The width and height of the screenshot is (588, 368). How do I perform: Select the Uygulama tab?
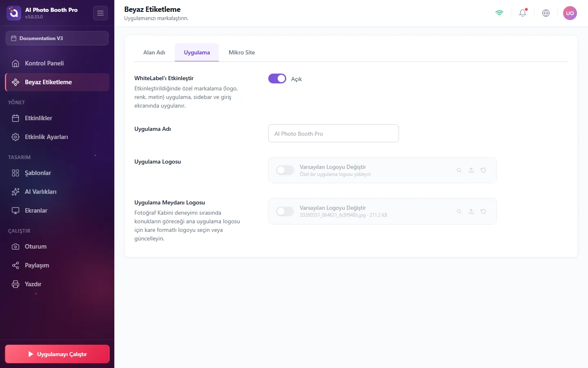pyautogui.click(x=197, y=52)
